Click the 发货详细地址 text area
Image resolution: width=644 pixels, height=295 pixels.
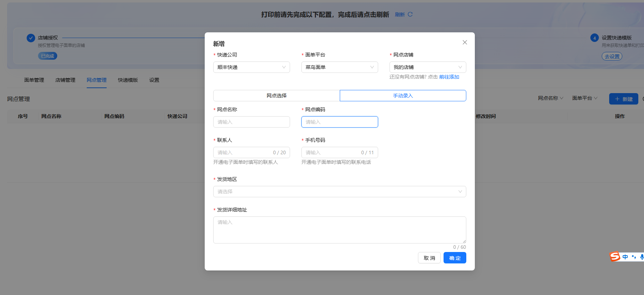click(339, 230)
